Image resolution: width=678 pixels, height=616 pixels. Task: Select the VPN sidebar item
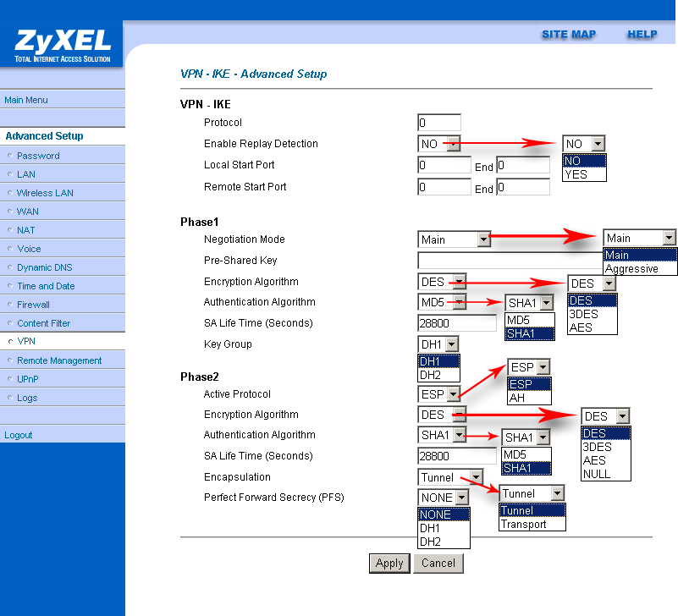click(x=26, y=341)
